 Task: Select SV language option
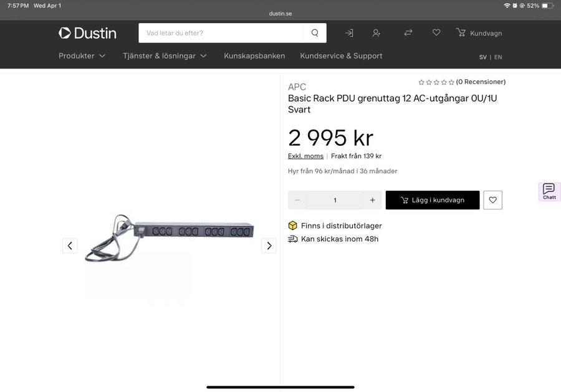pos(483,57)
